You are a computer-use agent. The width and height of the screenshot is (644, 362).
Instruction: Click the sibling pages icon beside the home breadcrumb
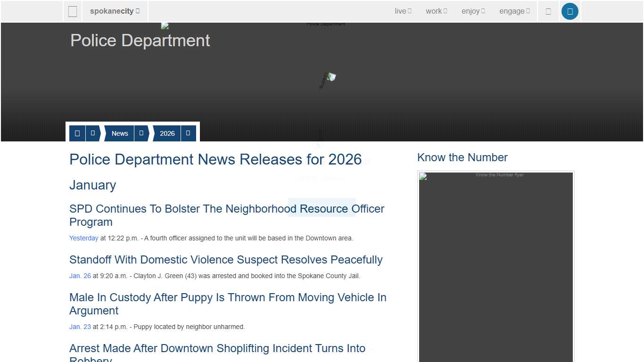tap(93, 133)
